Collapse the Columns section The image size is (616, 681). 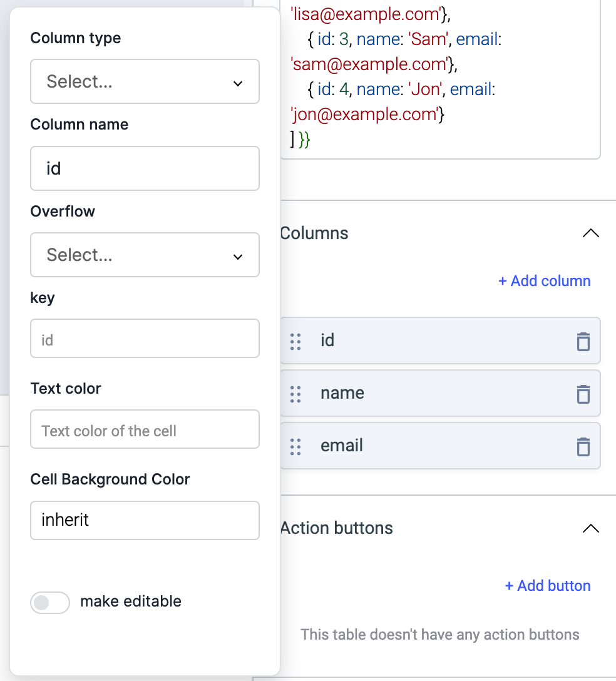pos(590,233)
